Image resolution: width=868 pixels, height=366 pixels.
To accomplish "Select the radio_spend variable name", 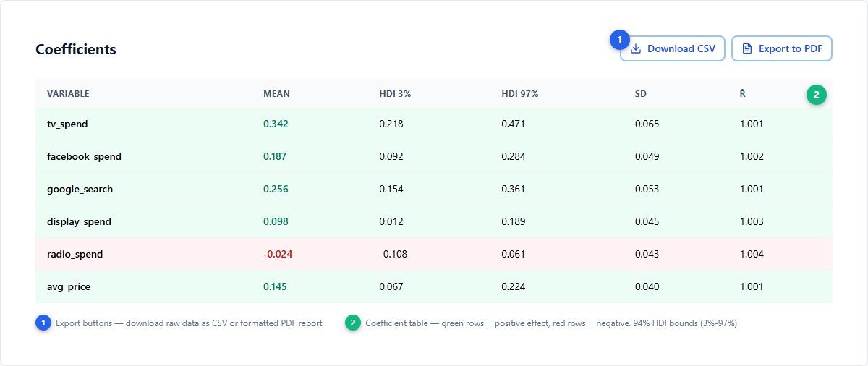I will click(x=75, y=254).
